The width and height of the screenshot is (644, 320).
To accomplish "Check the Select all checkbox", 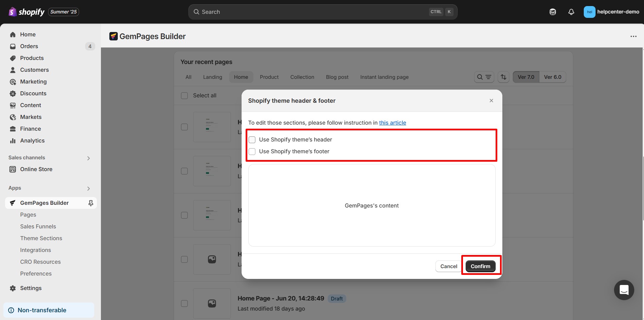I will pos(184,96).
